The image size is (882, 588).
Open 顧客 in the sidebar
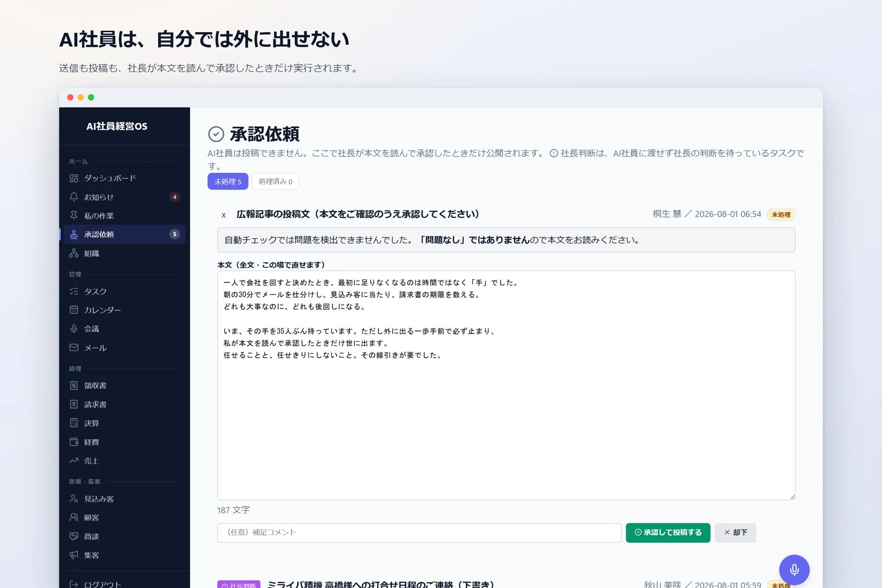[124, 517]
